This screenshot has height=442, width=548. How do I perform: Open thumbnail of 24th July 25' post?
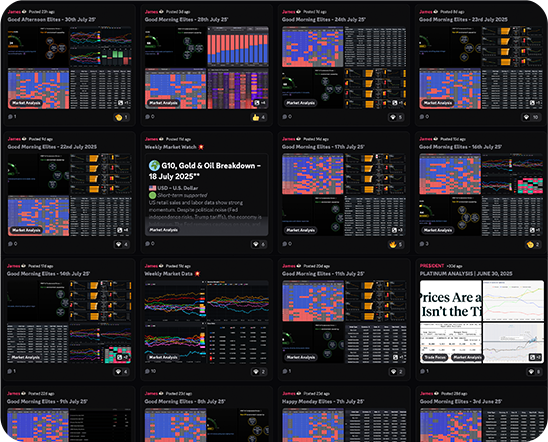344,68
